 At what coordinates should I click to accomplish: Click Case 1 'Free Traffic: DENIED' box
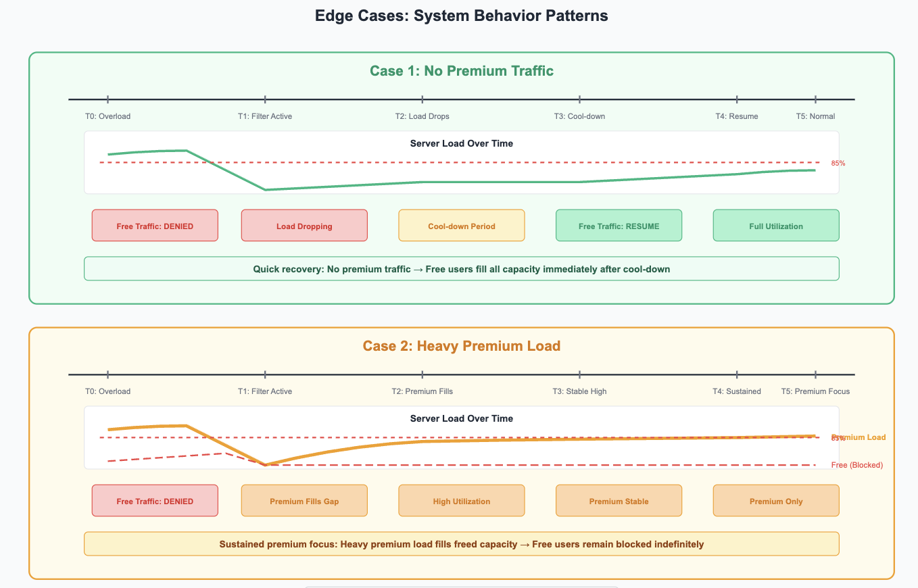point(155,225)
